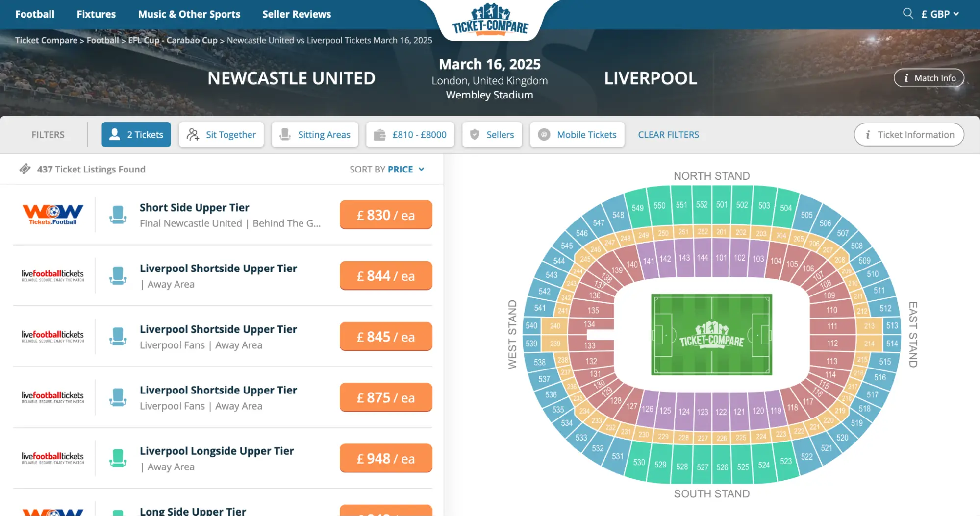Toggle the 2 Tickets filter off
Image resolution: width=980 pixels, height=516 pixels.
(x=136, y=134)
